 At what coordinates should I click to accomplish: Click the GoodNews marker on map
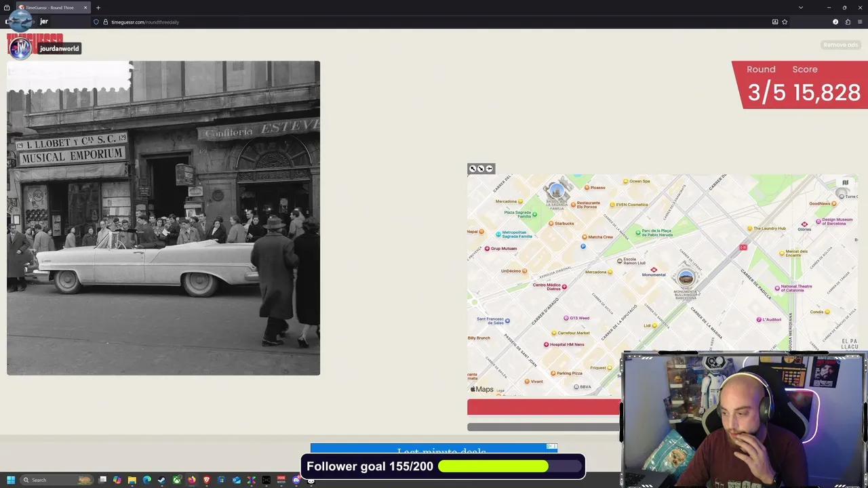(833, 203)
